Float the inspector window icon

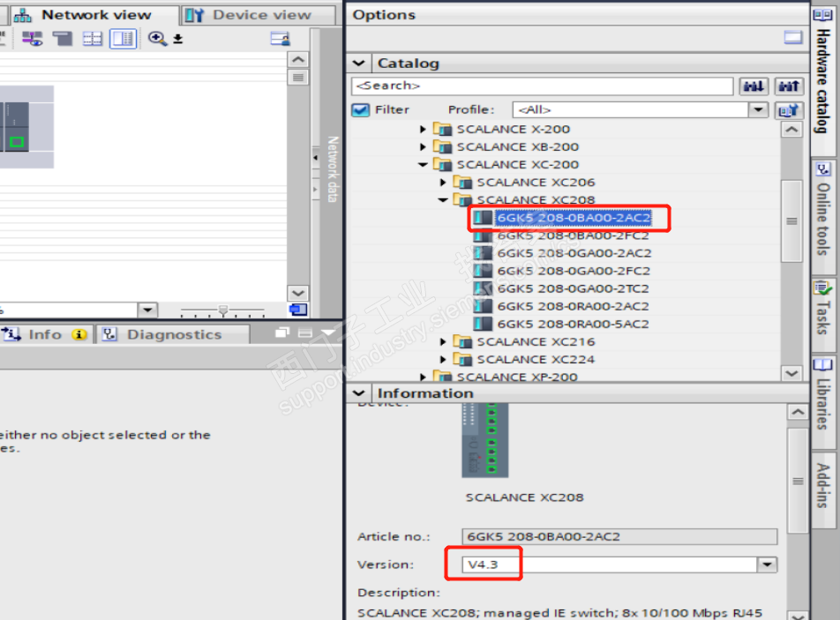point(282,333)
